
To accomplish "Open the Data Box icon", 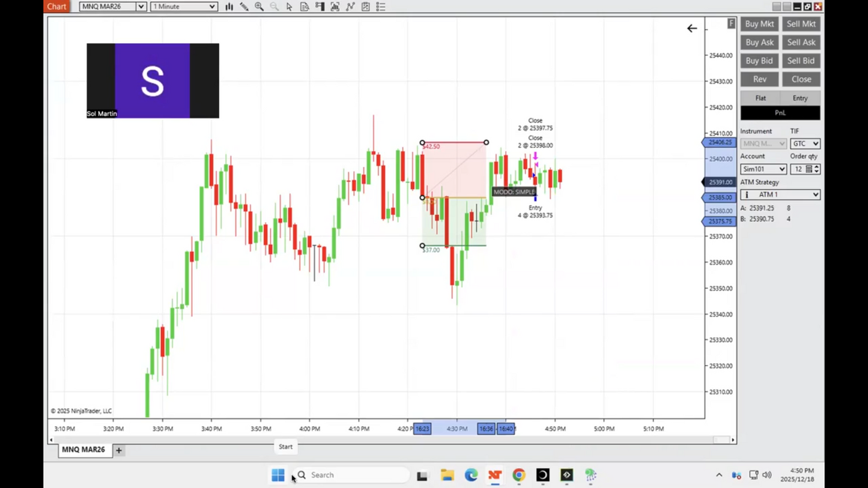I will (305, 7).
